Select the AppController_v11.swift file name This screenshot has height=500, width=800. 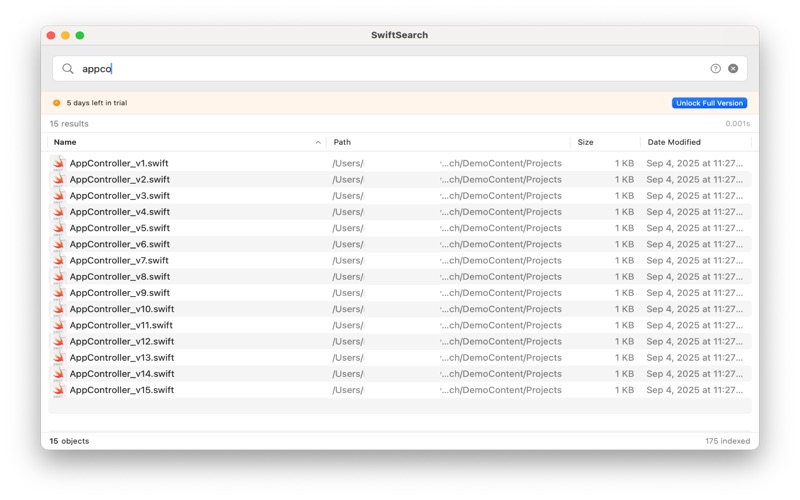pyautogui.click(x=121, y=325)
